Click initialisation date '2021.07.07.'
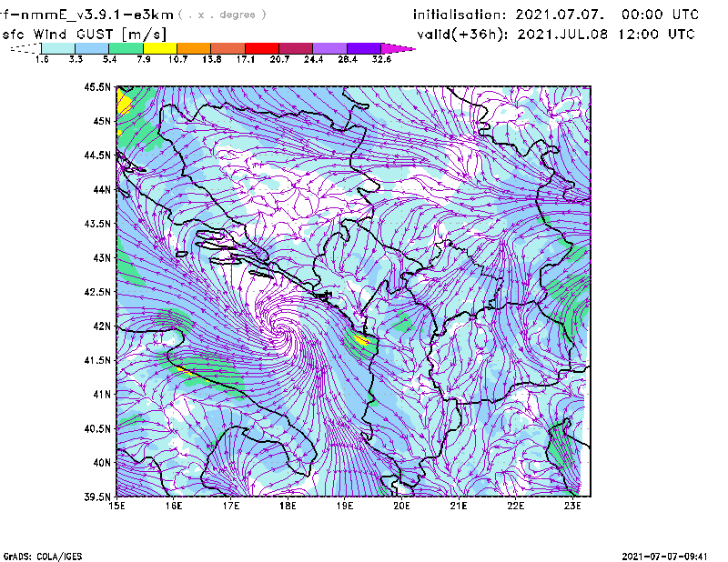The height and width of the screenshot is (562, 728). [x=561, y=15]
